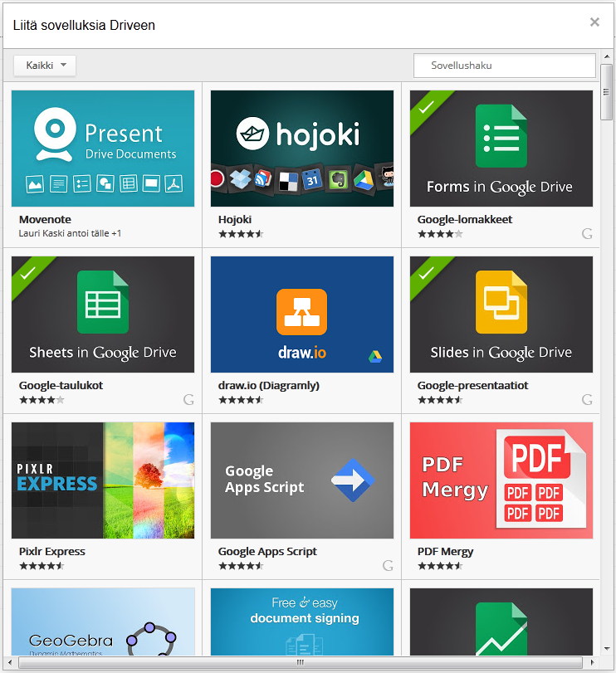Viewport: 616px width, 673px height.
Task: Open the Pixlr Express image tile
Action: pyautogui.click(x=103, y=480)
